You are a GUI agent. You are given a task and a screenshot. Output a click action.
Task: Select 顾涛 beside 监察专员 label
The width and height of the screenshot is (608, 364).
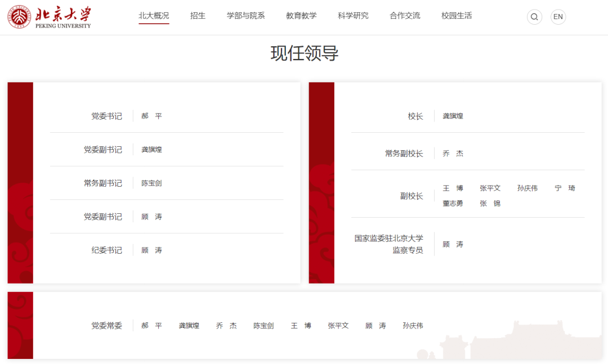click(453, 244)
